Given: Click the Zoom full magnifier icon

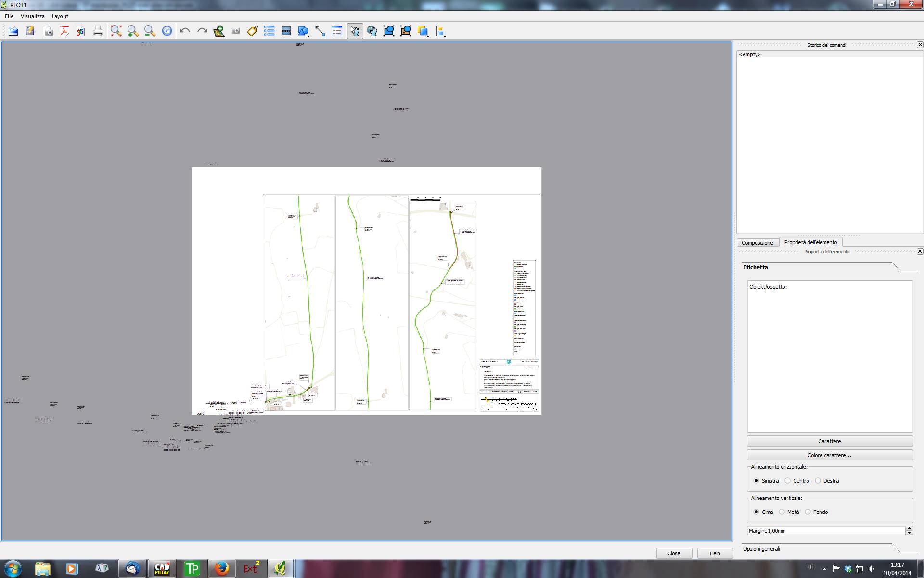Looking at the screenshot, I should pos(116,31).
